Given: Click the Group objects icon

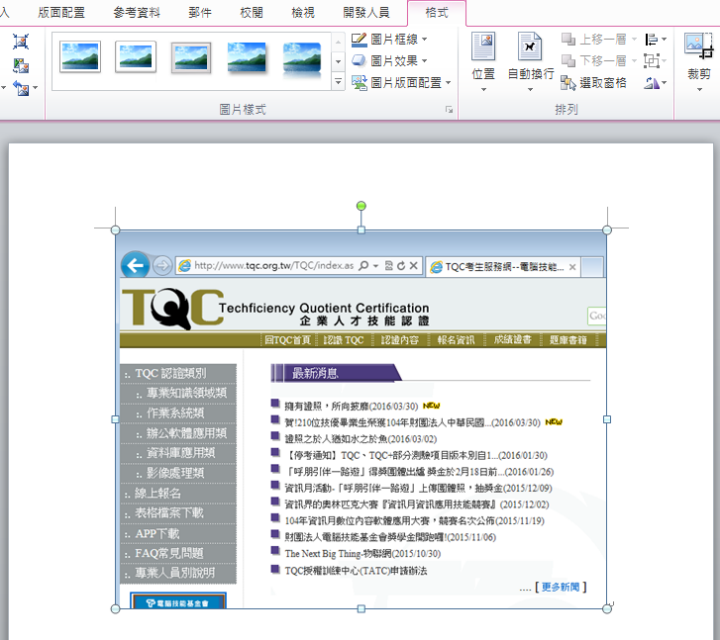Looking at the screenshot, I should coord(655,61).
